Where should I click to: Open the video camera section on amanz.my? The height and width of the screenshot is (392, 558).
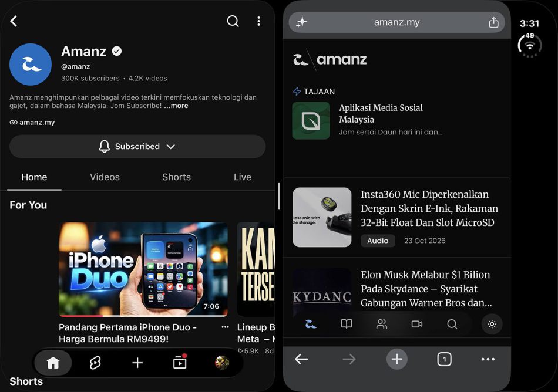tap(416, 324)
